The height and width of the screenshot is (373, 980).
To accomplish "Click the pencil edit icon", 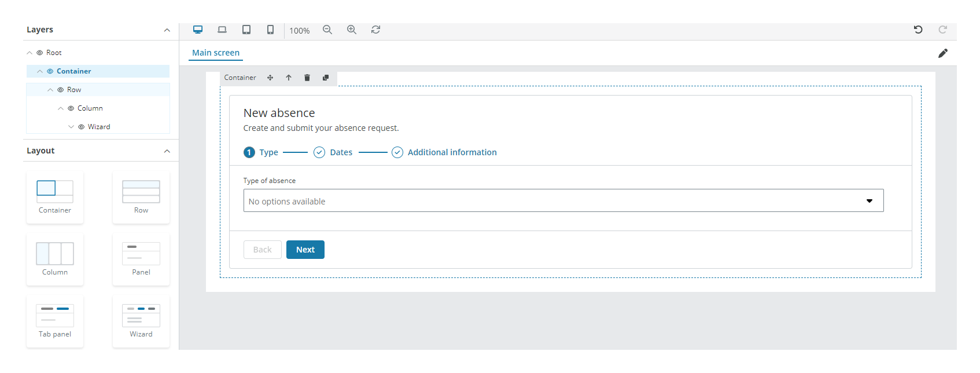I will tap(943, 53).
